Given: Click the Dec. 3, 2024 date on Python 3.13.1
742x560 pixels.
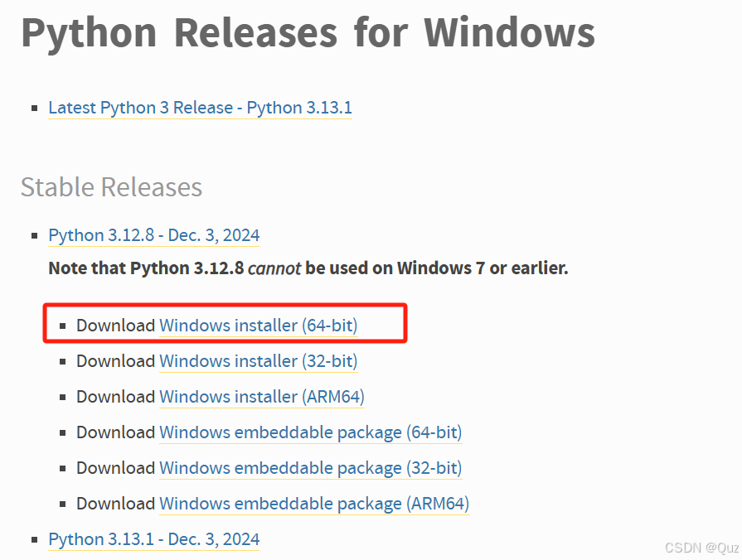Looking at the screenshot, I should (x=213, y=539).
